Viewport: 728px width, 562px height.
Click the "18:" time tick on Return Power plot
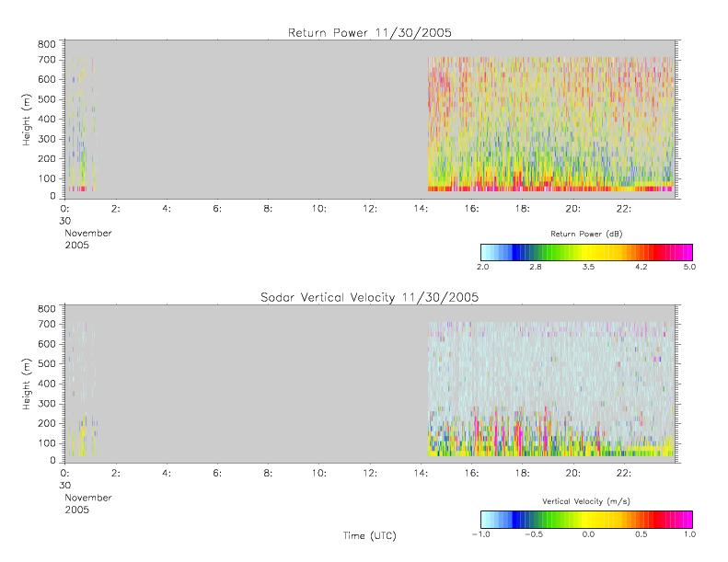tap(522, 209)
